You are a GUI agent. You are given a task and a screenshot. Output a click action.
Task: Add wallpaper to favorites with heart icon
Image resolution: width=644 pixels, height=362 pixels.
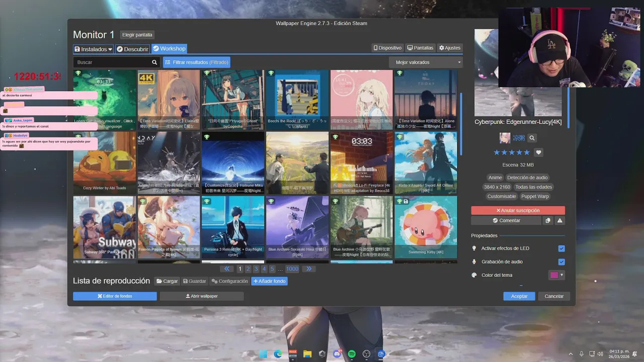click(538, 152)
